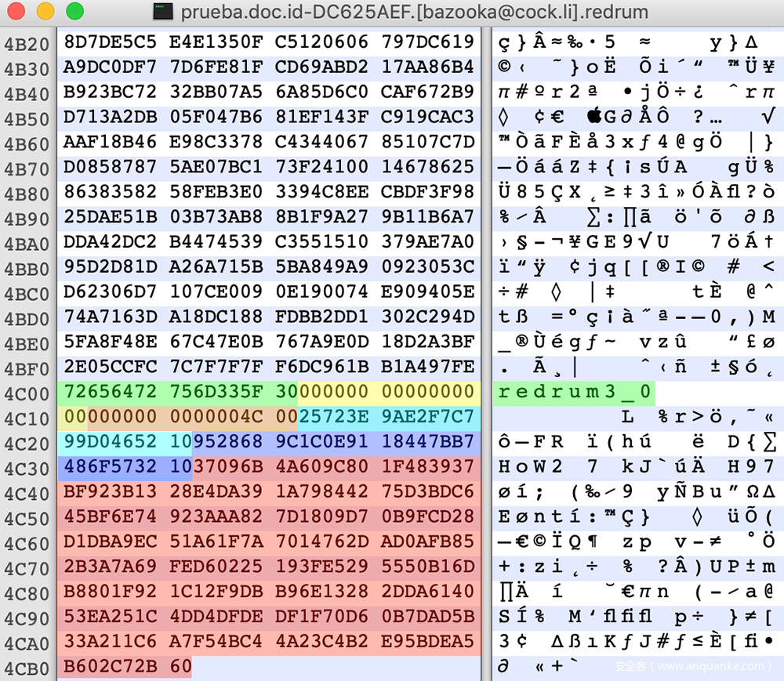The width and height of the screenshot is (784, 681).
Task: Click hex group D713A2DB
Action: pyautogui.click(x=111, y=117)
